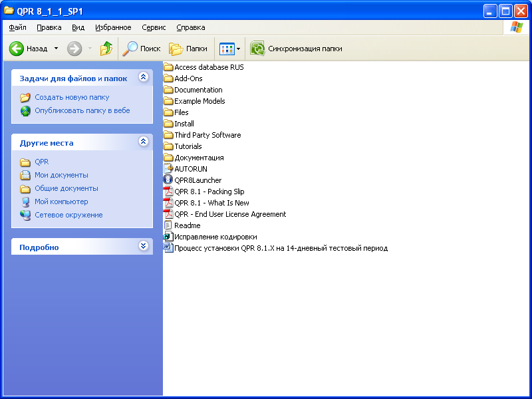Select Процесс установки QPR Word document icon
Image resolution: width=532 pixels, height=399 pixels.
point(168,247)
